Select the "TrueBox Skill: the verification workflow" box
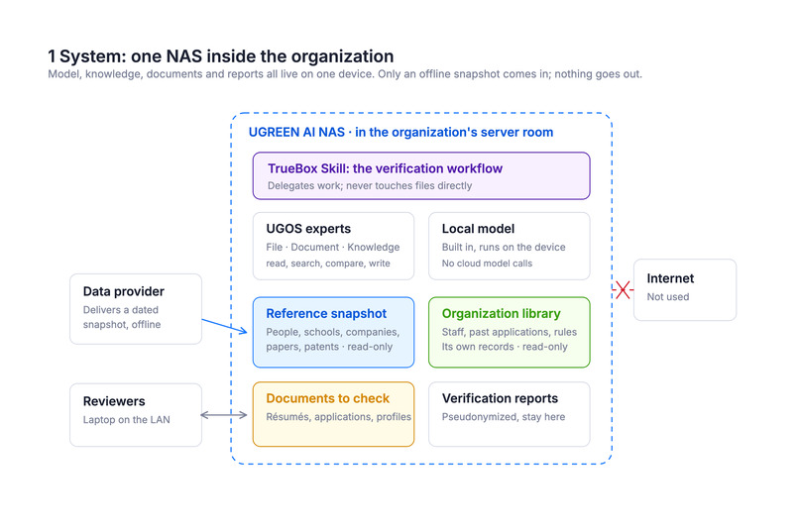The height and width of the screenshot is (532, 799). click(421, 175)
